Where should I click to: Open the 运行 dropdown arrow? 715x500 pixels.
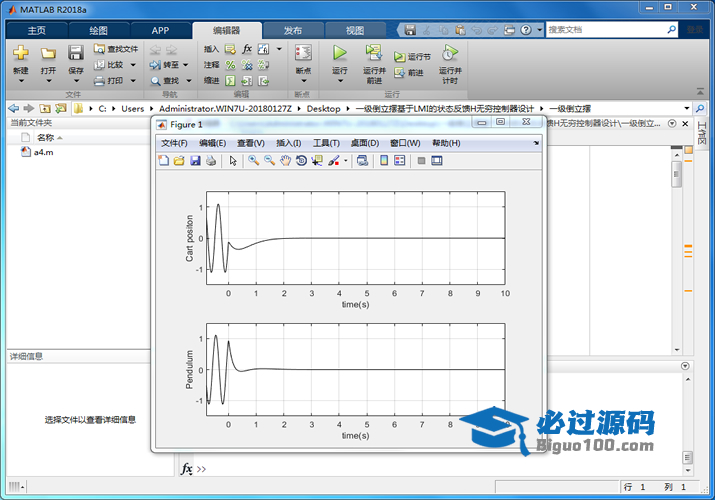pyautogui.click(x=340, y=81)
